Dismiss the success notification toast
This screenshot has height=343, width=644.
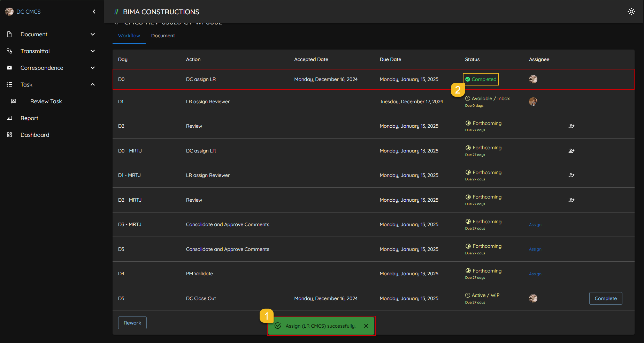(x=366, y=326)
